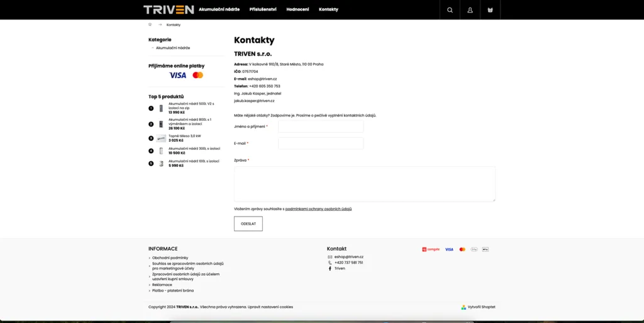Click the Shoptet logo icon

tap(464, 307)
